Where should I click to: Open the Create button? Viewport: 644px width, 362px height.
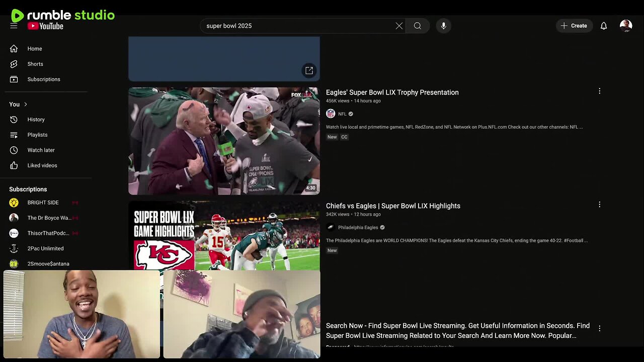point(574,26)
